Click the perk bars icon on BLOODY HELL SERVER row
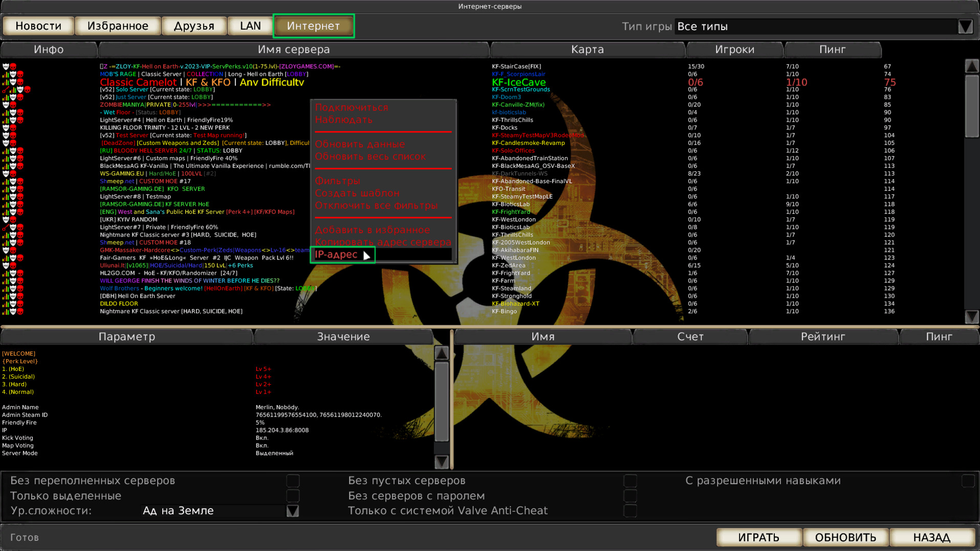Viewport: 980px width, 551px height. [x=6, y=151]
